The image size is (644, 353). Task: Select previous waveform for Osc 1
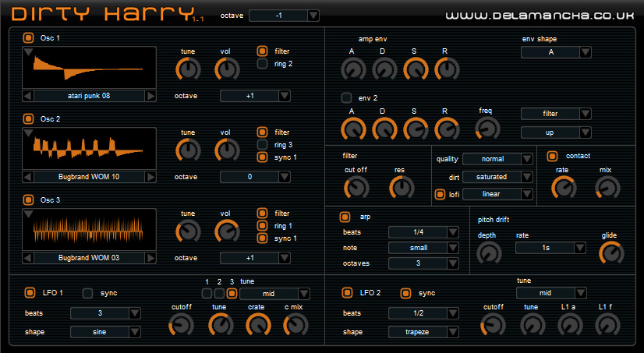coord(27,96)
